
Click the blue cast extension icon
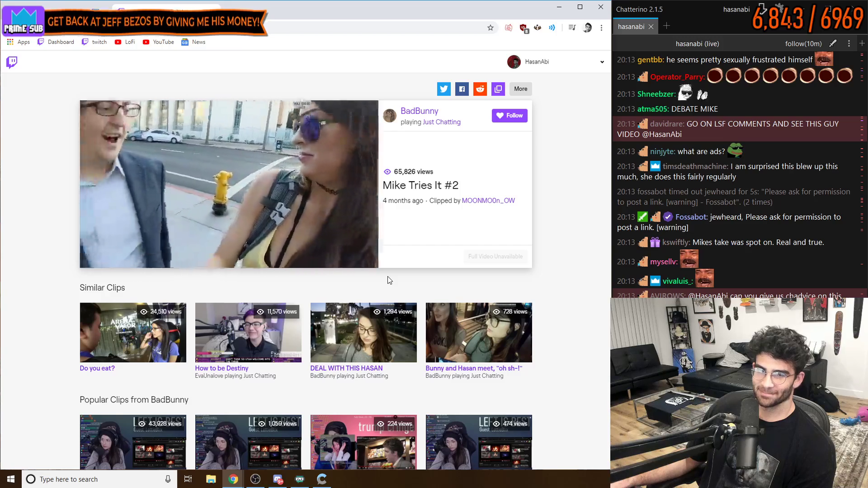tap(552, 28)
